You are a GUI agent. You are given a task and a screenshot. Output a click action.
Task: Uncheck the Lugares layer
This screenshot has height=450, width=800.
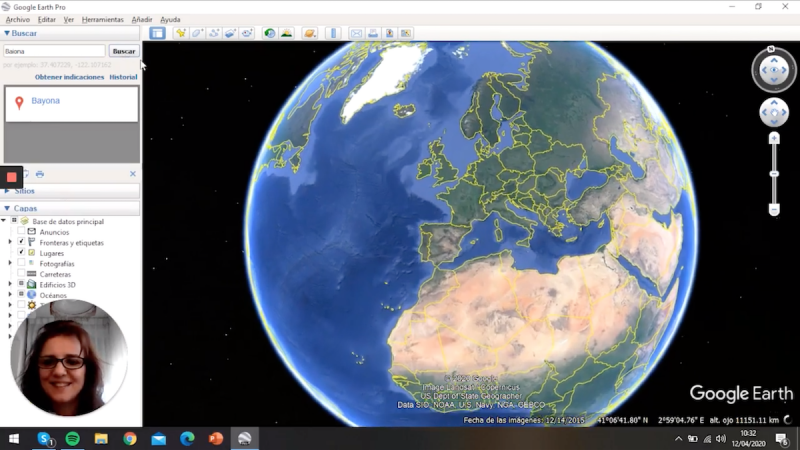[x=21, y=253]
